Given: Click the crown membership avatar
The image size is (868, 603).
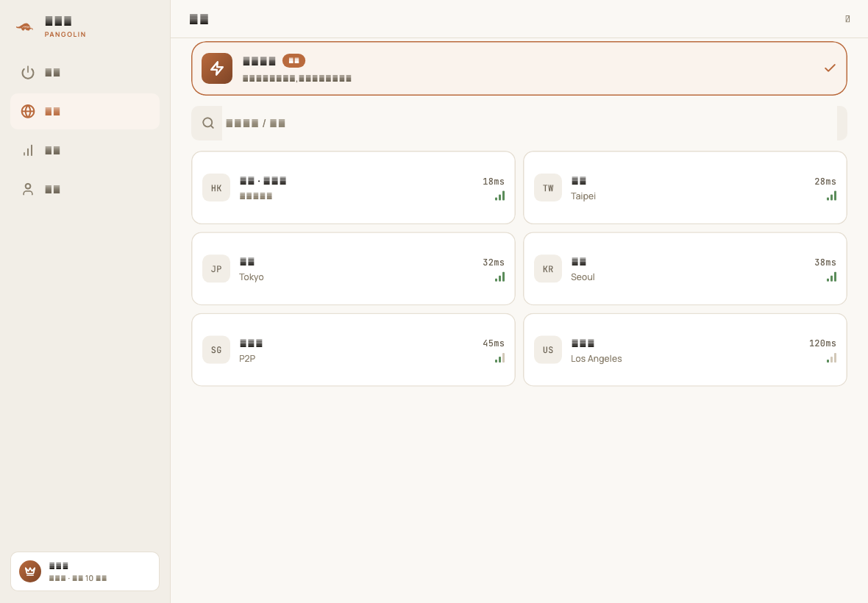Looking at the screenshot, I should pos(30,571).
